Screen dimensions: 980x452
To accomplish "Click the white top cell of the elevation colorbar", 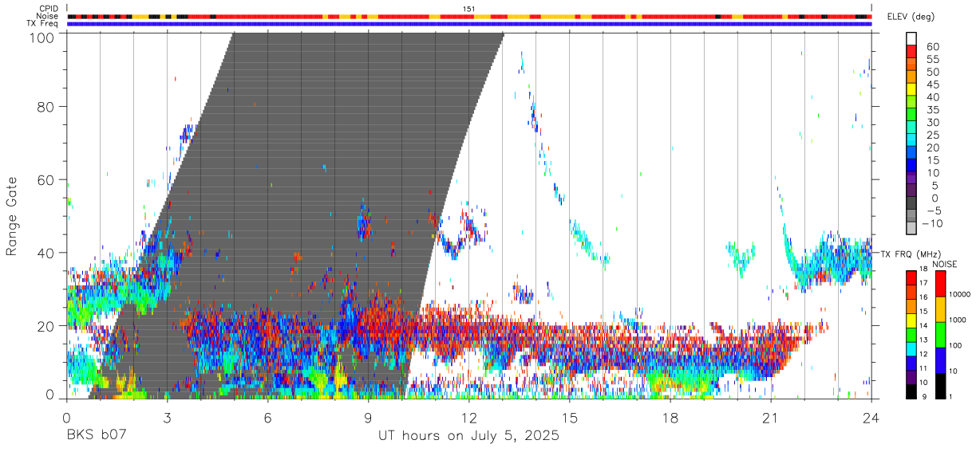I will pyautogui.click(x=911, y=37).
